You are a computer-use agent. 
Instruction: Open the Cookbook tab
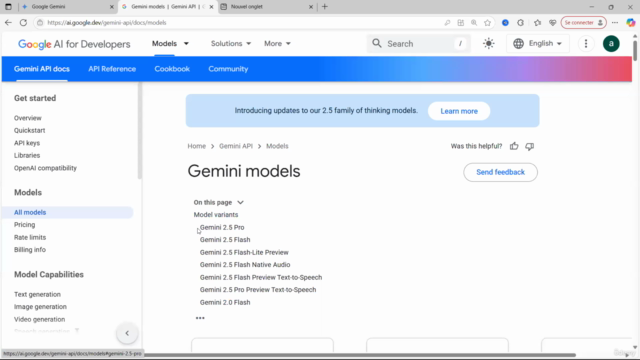[172, 69]
